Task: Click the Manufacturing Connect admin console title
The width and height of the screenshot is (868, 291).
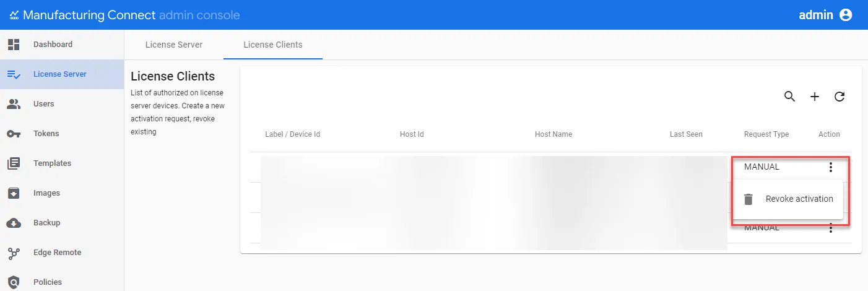Action: [131, 15]
